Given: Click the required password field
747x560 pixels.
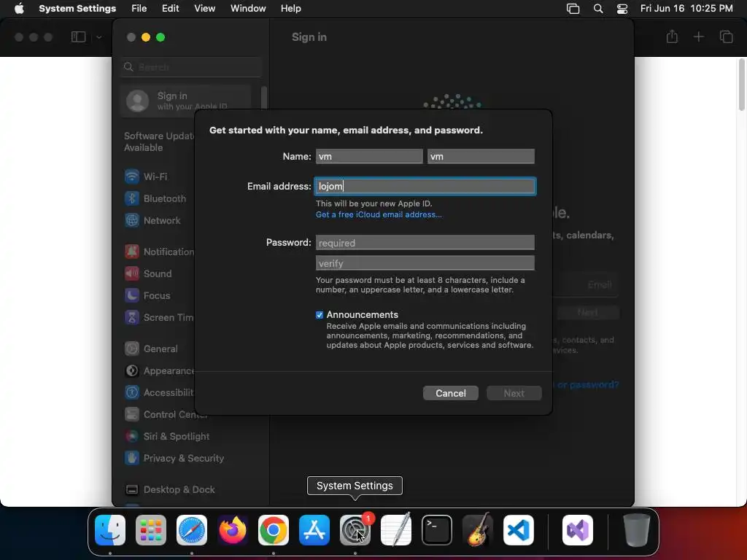Looking at the screenshot, I should pyautogui.click(x=425, y=243).
